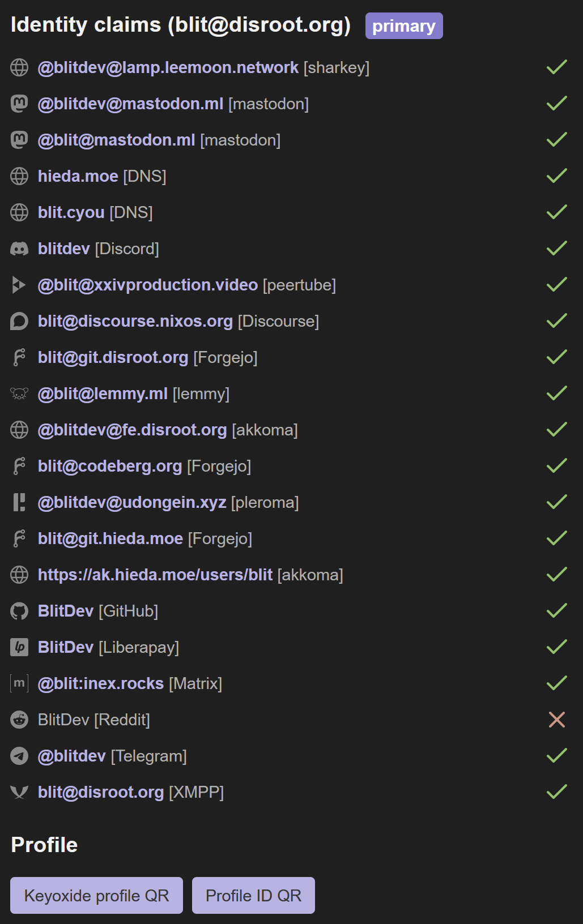Show the Profile ID QR
This screenshot has width=583, height=924.
[x=253, y=895]
